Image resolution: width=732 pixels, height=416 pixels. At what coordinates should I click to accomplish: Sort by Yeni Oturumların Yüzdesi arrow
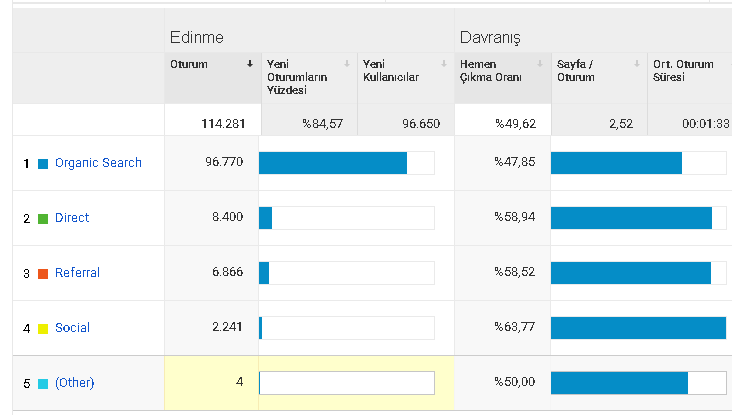[347, 64]
